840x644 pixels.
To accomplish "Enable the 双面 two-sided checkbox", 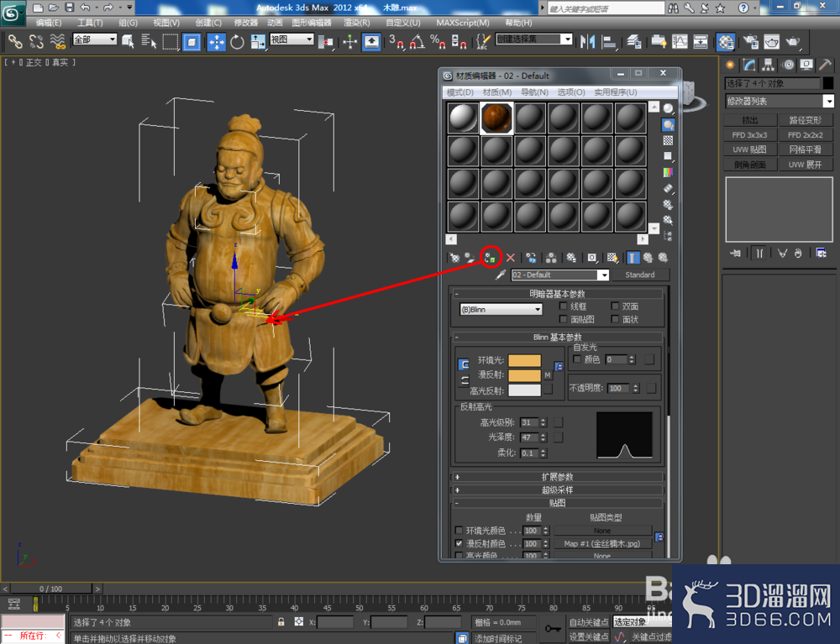I will (615, 306).
